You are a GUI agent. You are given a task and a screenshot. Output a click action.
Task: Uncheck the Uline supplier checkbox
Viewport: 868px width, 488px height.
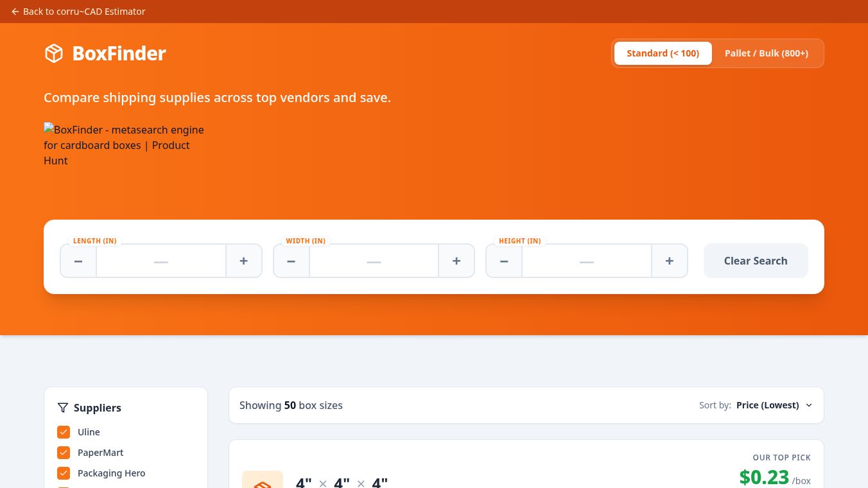coord(64,432)
